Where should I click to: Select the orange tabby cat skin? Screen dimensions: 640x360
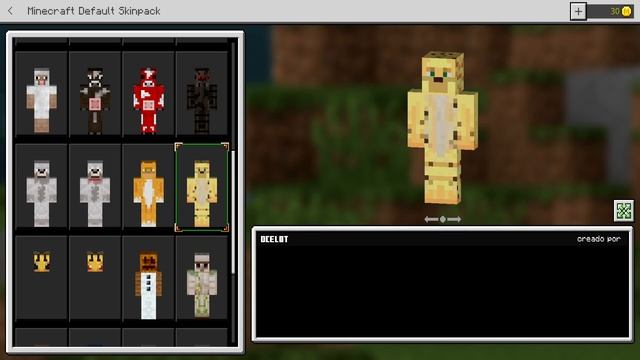[x=148, y=187]
